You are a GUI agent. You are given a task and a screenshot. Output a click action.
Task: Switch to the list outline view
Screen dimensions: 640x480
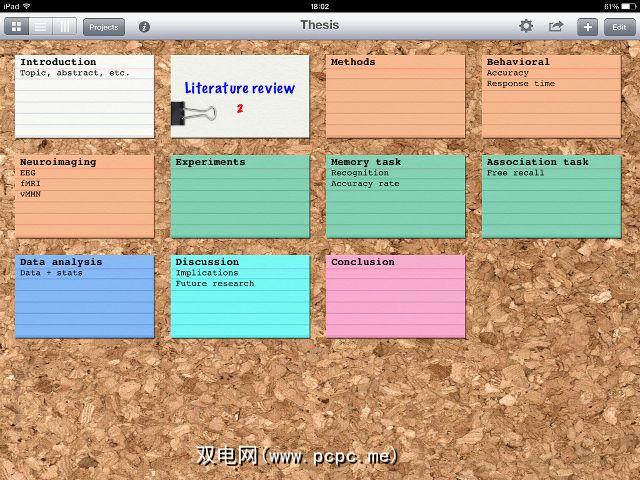[x=40, y=27]
